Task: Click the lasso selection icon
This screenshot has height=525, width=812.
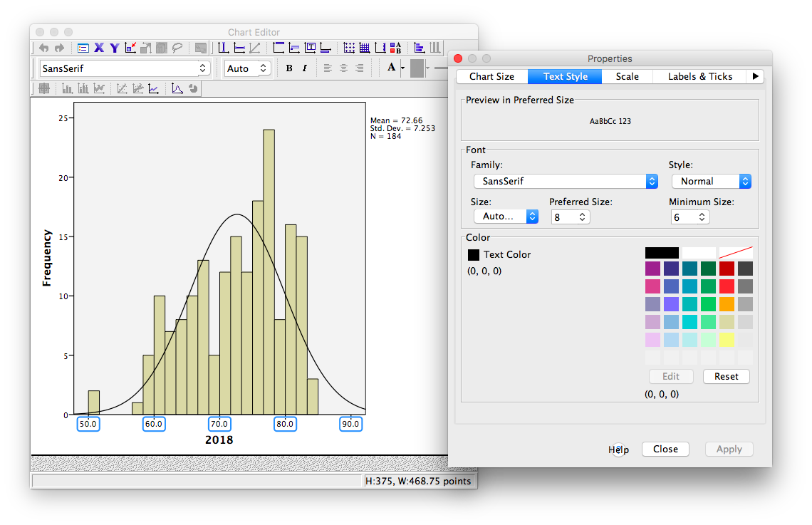Action: point(177,48)
